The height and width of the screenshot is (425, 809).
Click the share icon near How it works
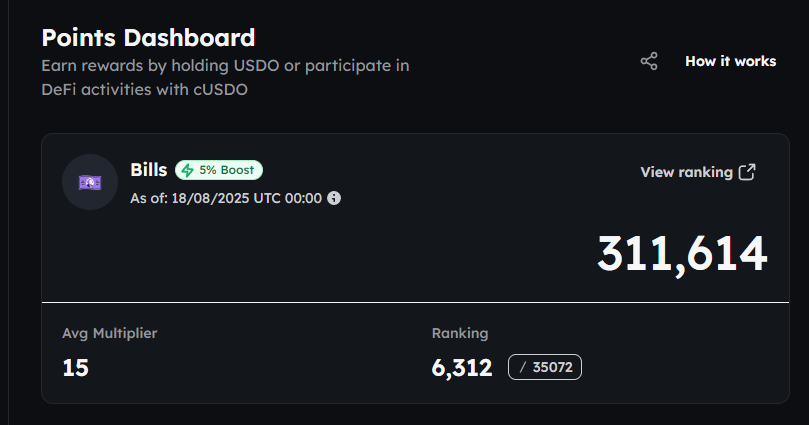coord(649,62)
